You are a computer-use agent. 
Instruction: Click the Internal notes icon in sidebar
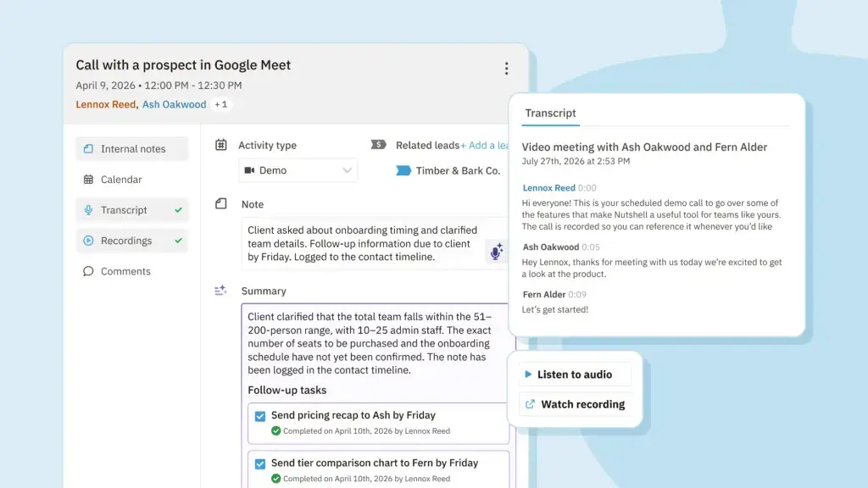pos(88,149)
